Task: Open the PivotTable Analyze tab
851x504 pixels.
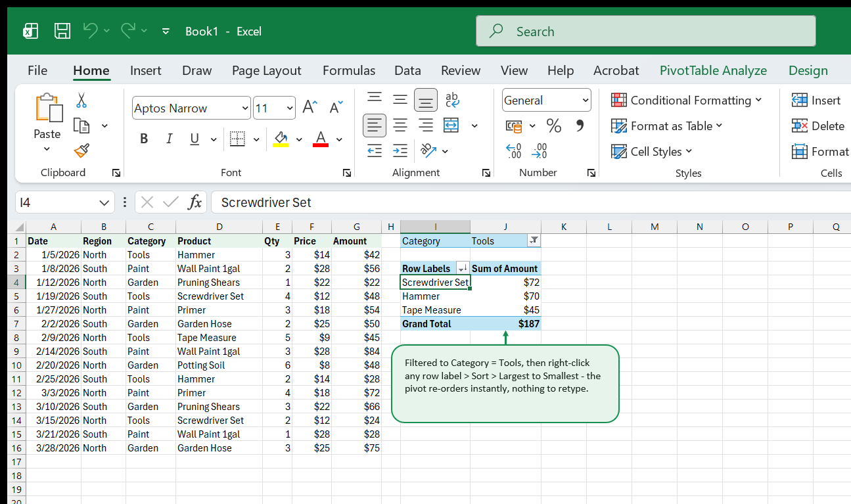Action: [713, 70]
